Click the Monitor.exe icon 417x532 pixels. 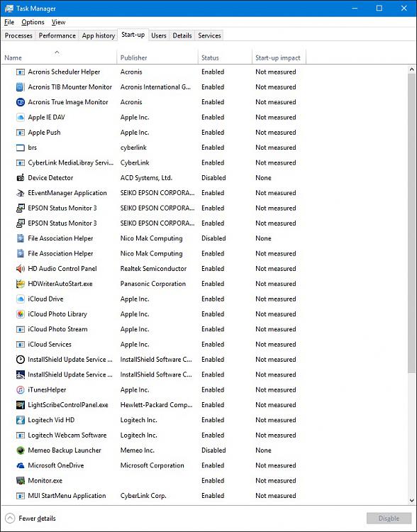[x=21, y=481]
